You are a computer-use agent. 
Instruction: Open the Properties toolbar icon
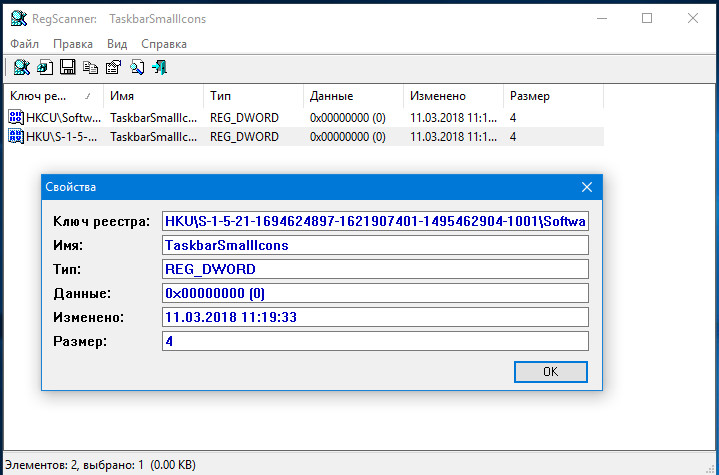pyautogui.click(x=113, y=67)
